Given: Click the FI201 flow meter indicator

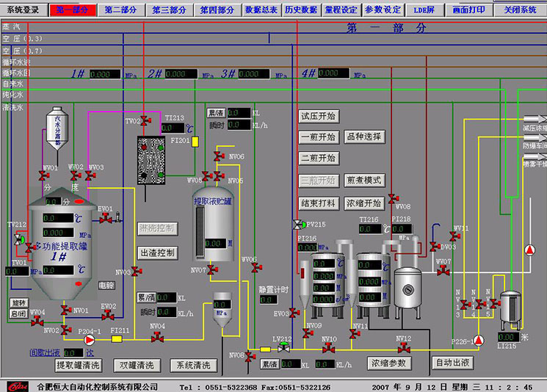Looking at the screenshot, I should click(195, 141).
